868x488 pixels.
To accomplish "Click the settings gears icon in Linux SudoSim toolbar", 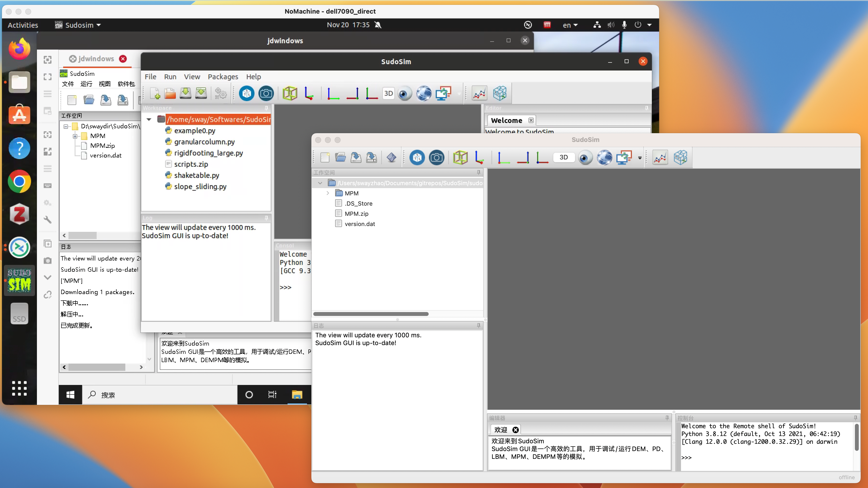I will click(220, 93).
